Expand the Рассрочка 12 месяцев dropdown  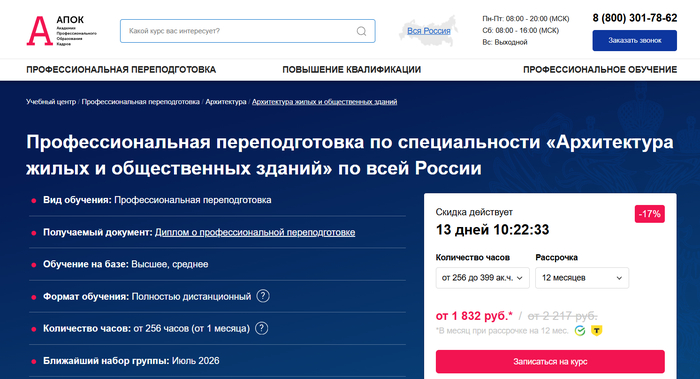582,278
